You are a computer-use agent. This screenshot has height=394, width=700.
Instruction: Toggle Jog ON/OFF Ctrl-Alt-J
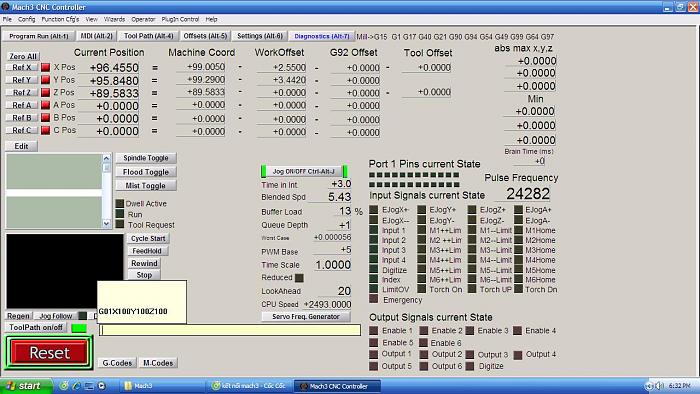pos(304,171)
